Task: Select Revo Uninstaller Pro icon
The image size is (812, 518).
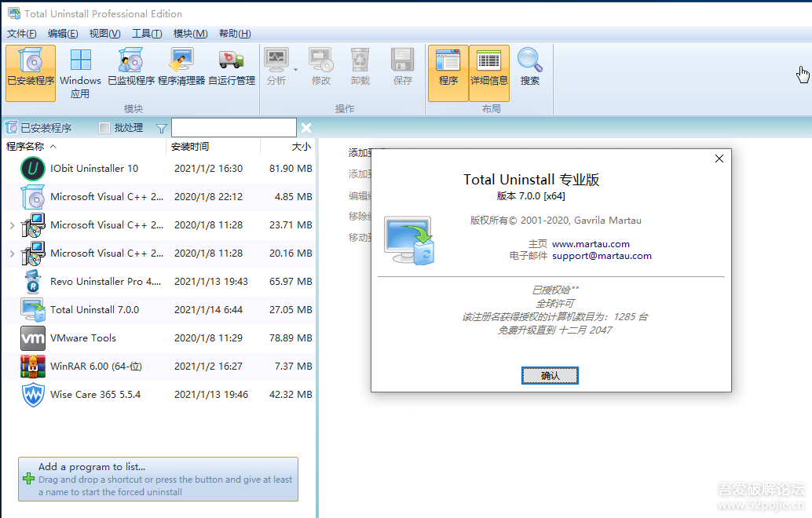Action: pyautogui.click(x=33, y=282)
